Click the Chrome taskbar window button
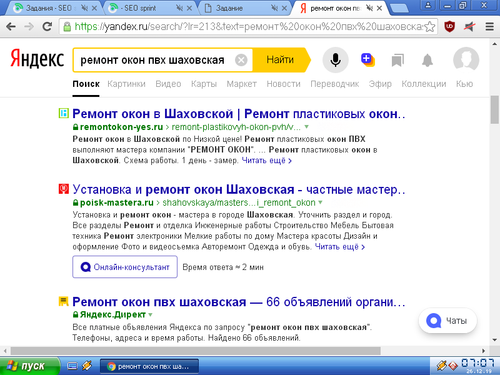This screenshot has width=500, height=375. [x=149, y=366]
